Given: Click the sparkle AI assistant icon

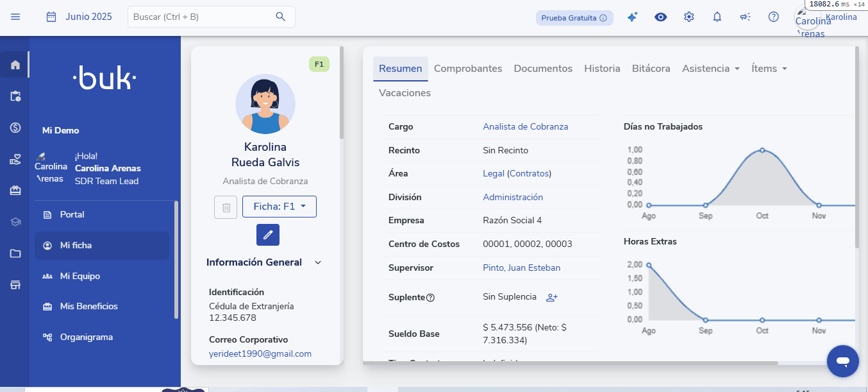Looking at the screenshot, I should [x=632, y=17].
